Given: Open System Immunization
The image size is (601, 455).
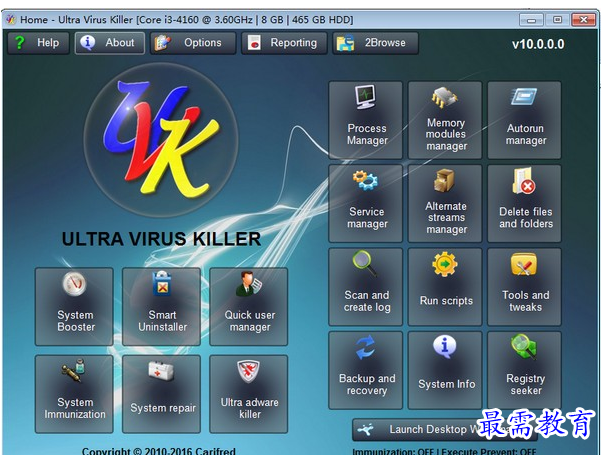Looking at the screenshot, I should point(74,394).
